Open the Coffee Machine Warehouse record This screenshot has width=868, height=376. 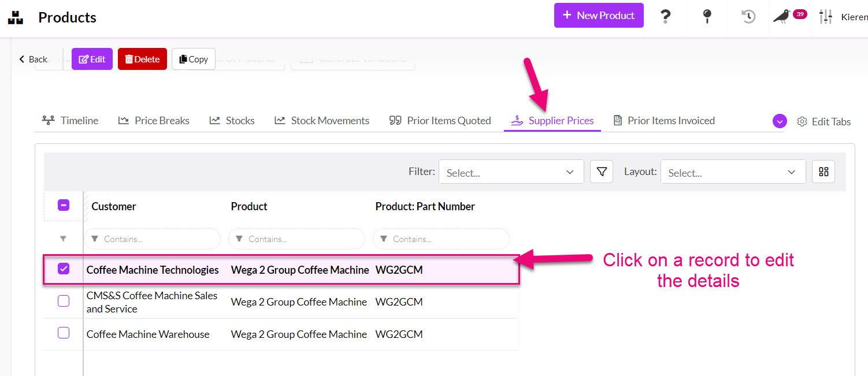tap(148, 334)
